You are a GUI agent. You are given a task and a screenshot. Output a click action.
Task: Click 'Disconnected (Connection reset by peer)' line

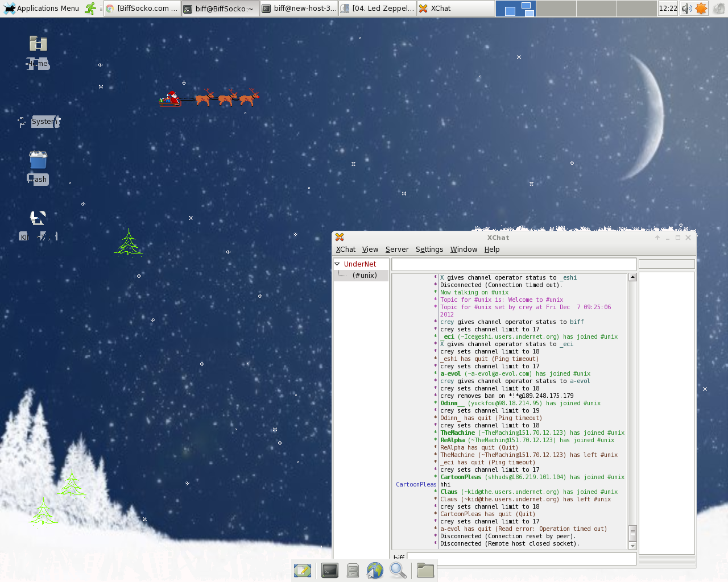point(508,537)
